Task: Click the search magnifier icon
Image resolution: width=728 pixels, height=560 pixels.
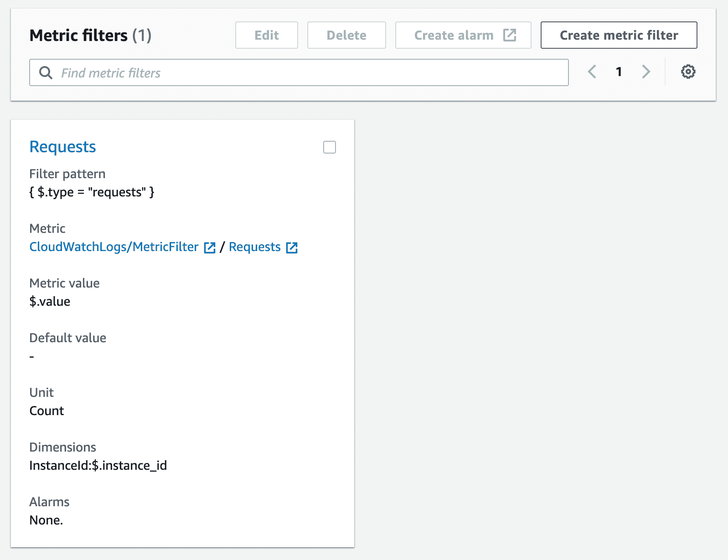Action: (x=46, y=72)
